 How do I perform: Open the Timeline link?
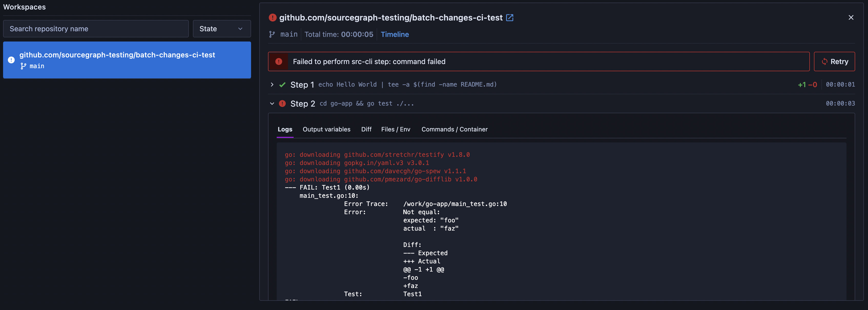(395, 34)
